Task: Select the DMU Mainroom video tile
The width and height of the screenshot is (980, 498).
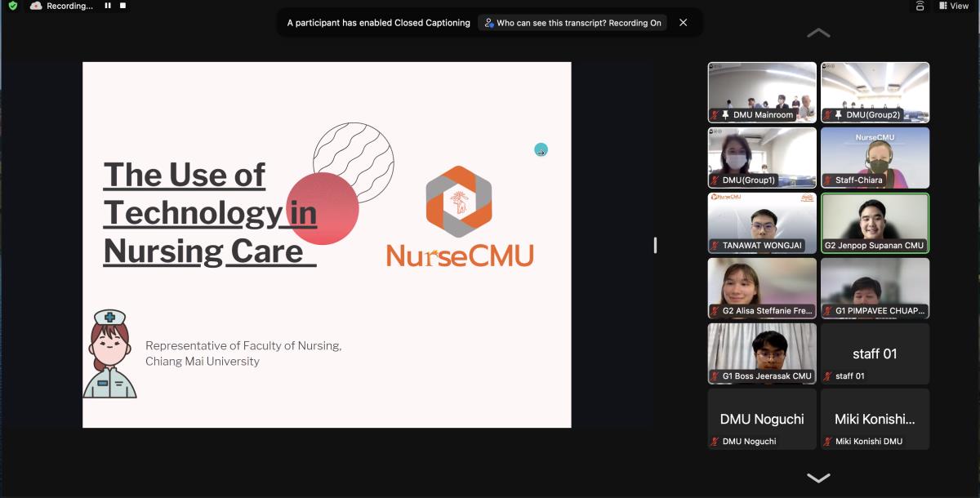Action: (x=762, y=92)
